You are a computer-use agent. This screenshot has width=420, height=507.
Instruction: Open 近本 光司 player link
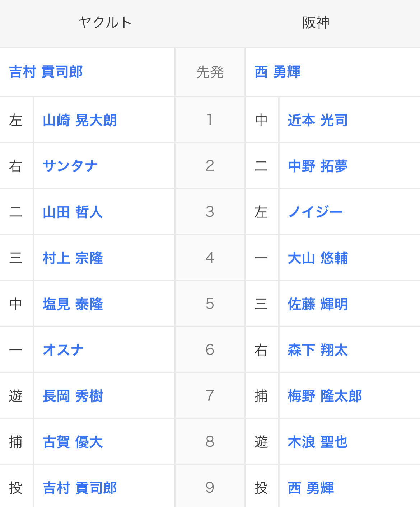tap(318, 120)
